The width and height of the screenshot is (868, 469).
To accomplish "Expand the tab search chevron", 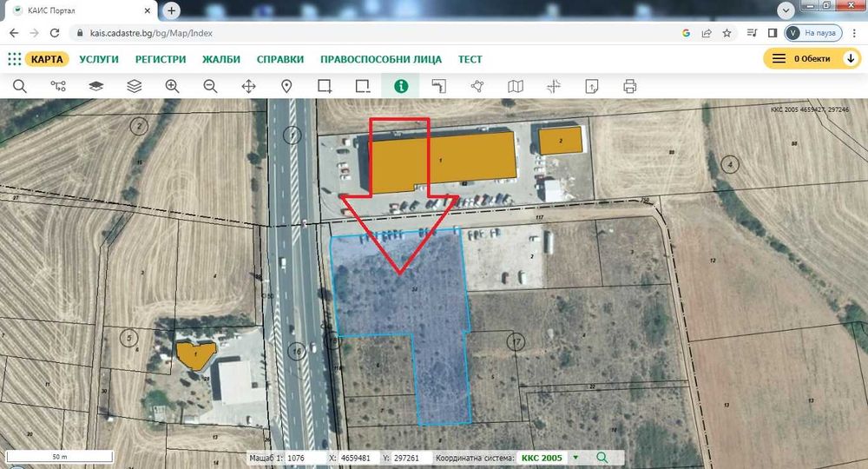I will click(786, 10).
